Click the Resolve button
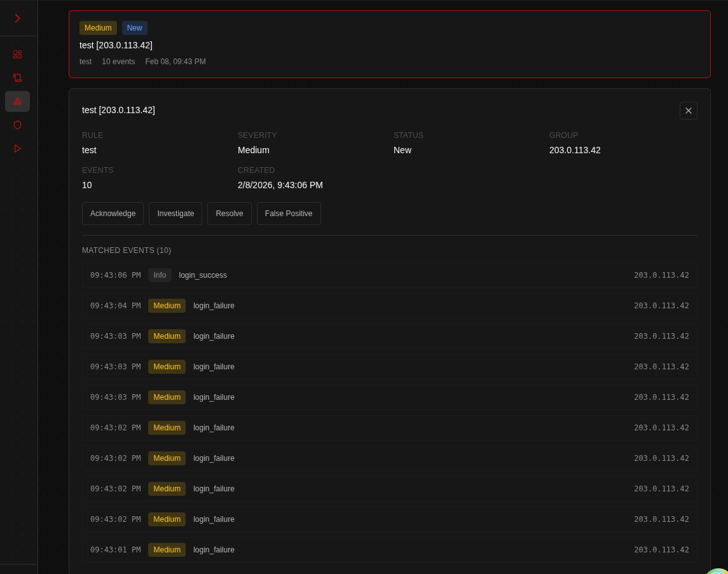Viewport: 728px width, 574px height. 230,214
